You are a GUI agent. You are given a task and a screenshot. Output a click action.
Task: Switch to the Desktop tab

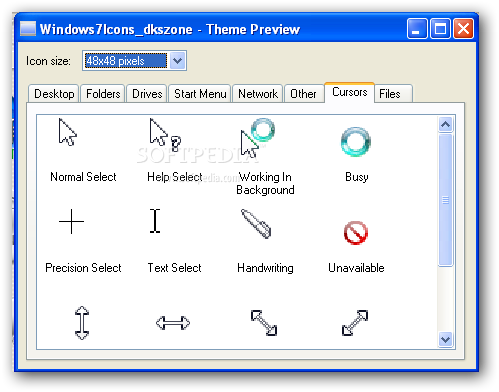pyautogui.click(x=54, y=94)
